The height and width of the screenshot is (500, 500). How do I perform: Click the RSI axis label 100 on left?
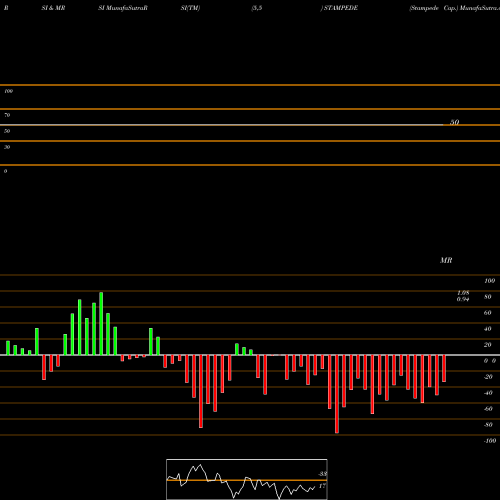pos(8,91)
